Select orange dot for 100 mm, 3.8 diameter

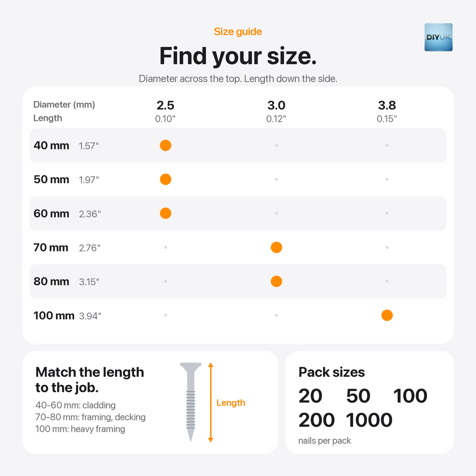pos(387,315)
